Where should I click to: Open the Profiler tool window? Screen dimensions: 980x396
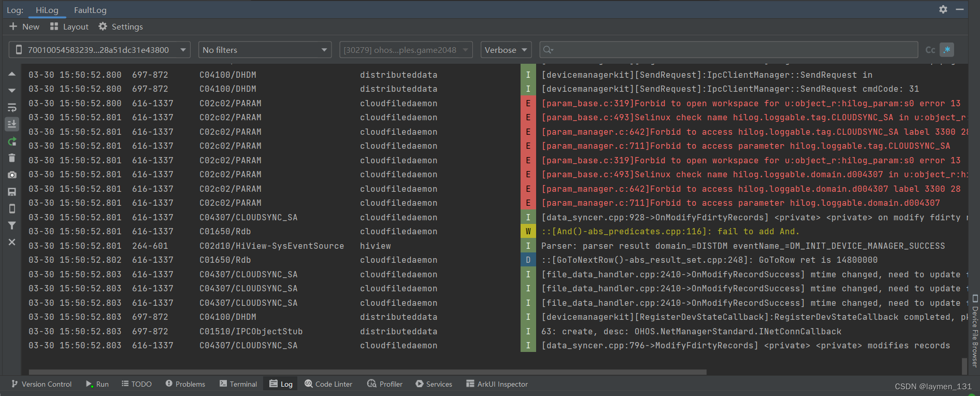point(385,384)
